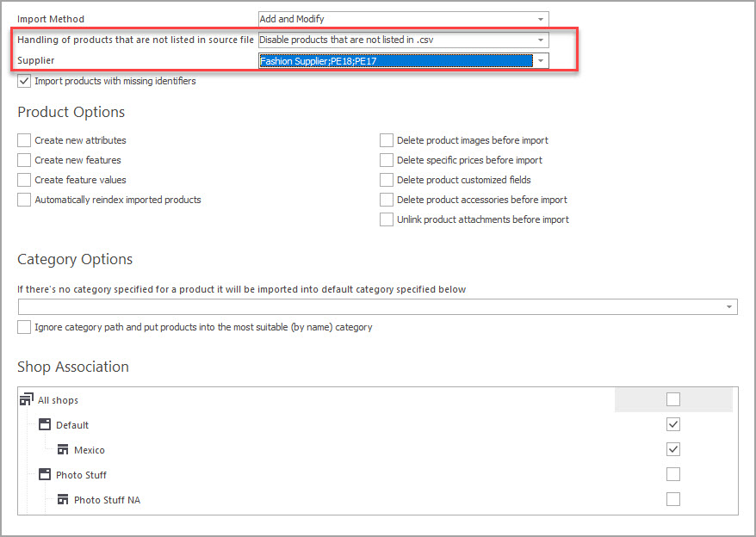Select the Photo Stuff tree row label

click(81, 475)
